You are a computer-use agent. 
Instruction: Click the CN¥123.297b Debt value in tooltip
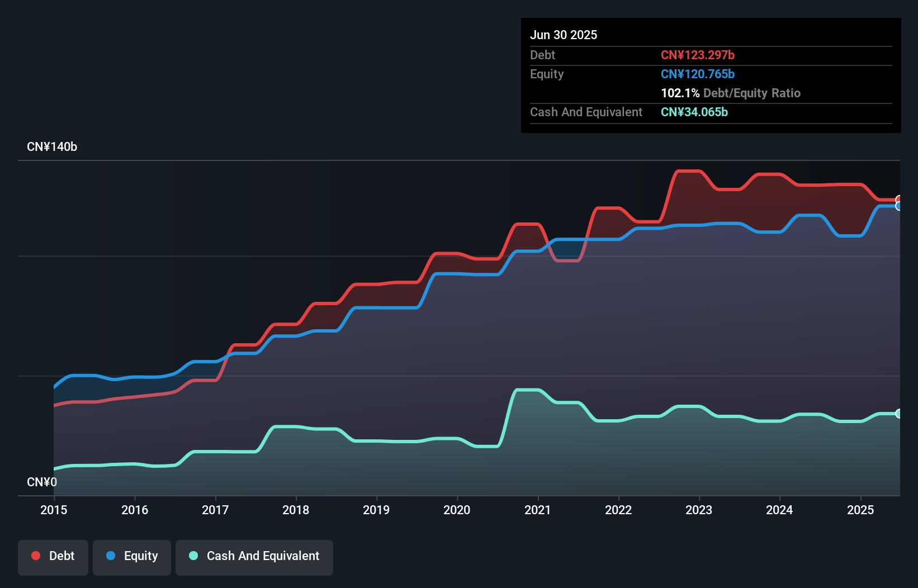point(698,55)
